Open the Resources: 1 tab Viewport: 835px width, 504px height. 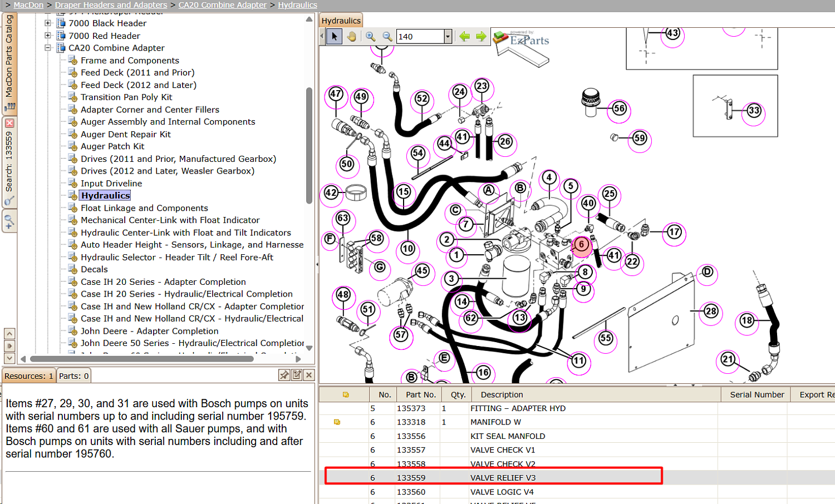tap(29, 376)
